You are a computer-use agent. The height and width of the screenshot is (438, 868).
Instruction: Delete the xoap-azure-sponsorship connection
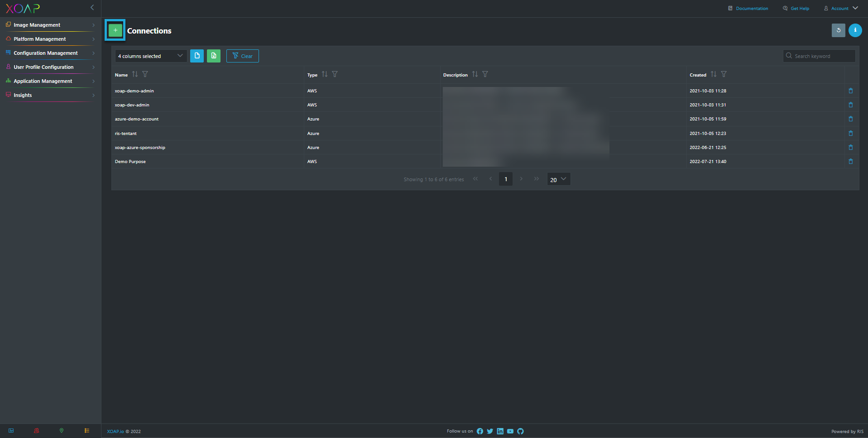[851, 147]
